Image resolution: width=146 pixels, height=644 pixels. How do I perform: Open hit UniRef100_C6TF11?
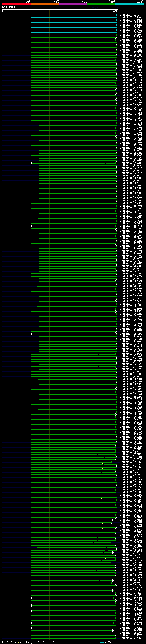coord(131,30)
